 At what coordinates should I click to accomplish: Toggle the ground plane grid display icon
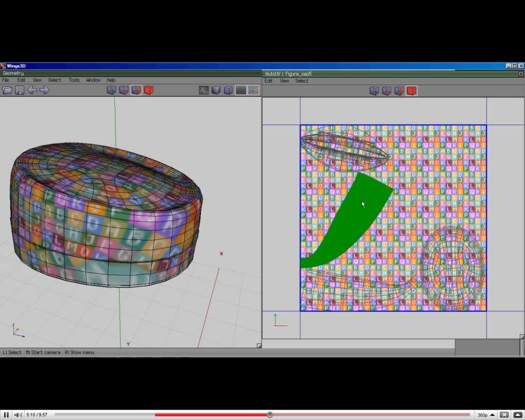click(x=241, y=90)
